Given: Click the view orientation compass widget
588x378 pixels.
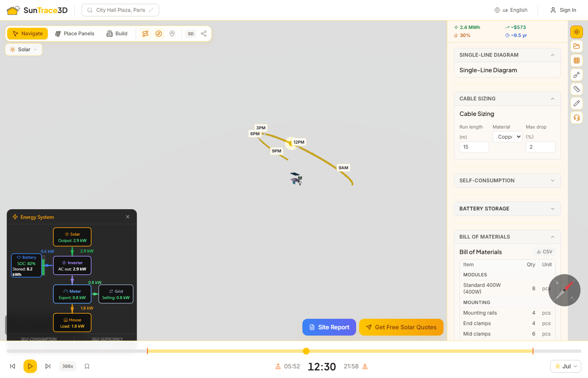Looking at the screenshot, I should coord(564,290).
